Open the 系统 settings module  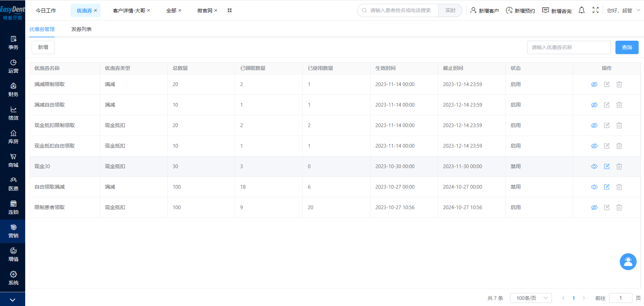[13, 278]
